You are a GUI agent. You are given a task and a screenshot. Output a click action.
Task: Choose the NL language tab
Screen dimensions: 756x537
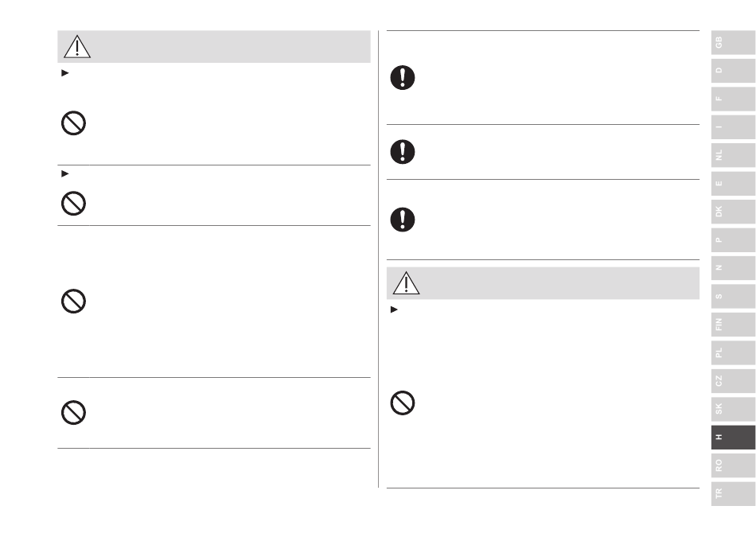(x=733, y=155)
